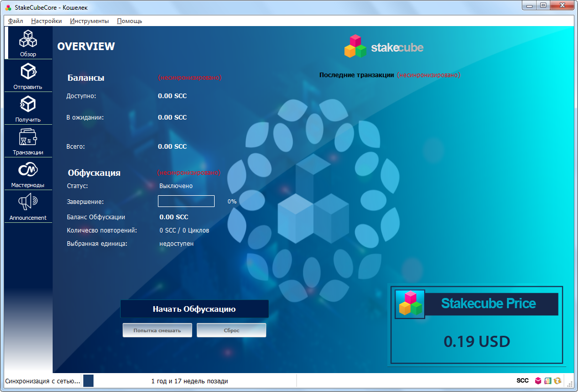Click the Последние транзакции heading
The image size is (578, 392).
click(x=356, y=75)
